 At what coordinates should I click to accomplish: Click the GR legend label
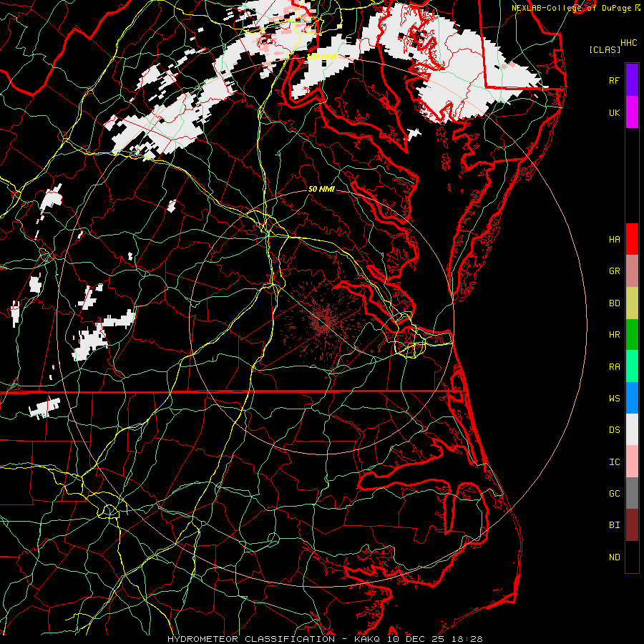point(614,271)
